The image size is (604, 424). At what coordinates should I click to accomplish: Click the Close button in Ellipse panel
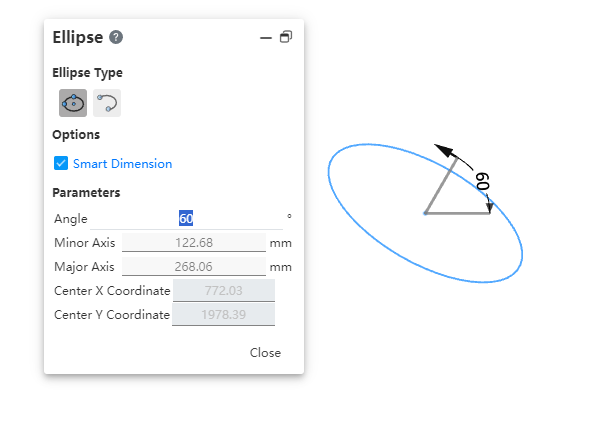tap(265, 353)
